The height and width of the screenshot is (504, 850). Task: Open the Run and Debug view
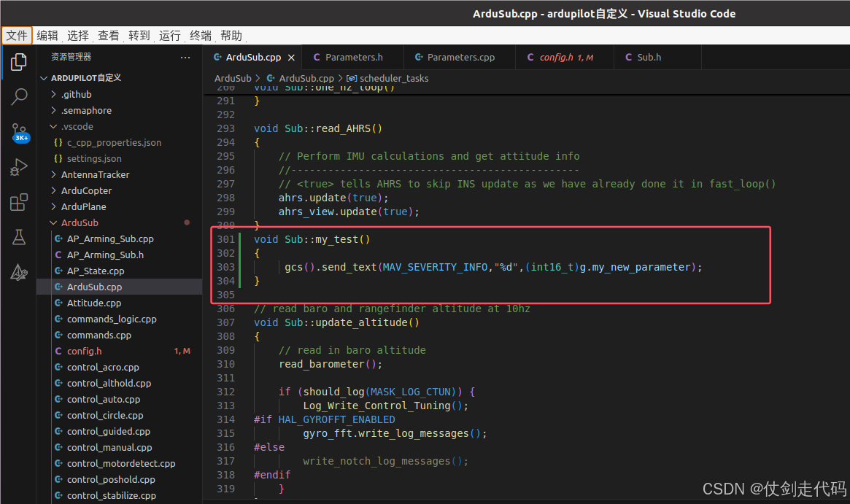tap(18, 167)
